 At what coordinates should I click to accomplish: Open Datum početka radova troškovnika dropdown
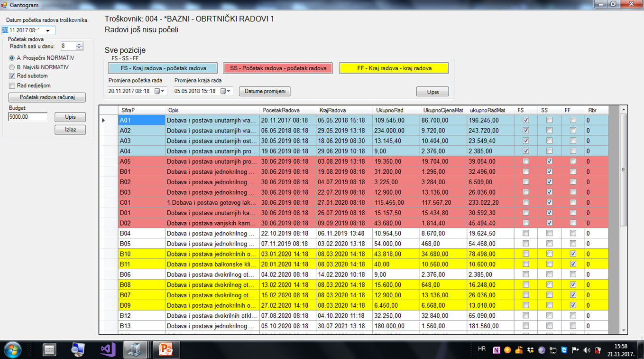(48, 31)
